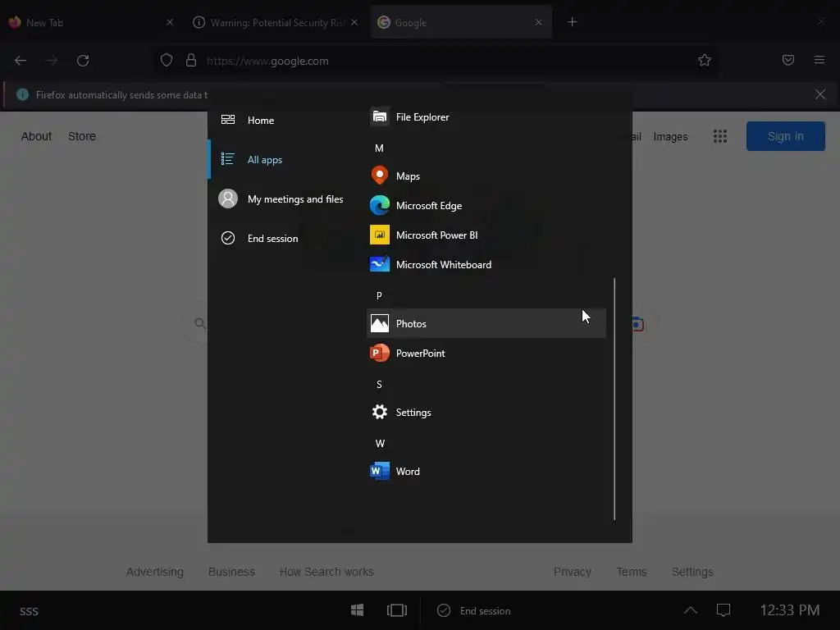The image size is (840, 630).
Task: Search by image camera icon
Action: tap(637, 324)
